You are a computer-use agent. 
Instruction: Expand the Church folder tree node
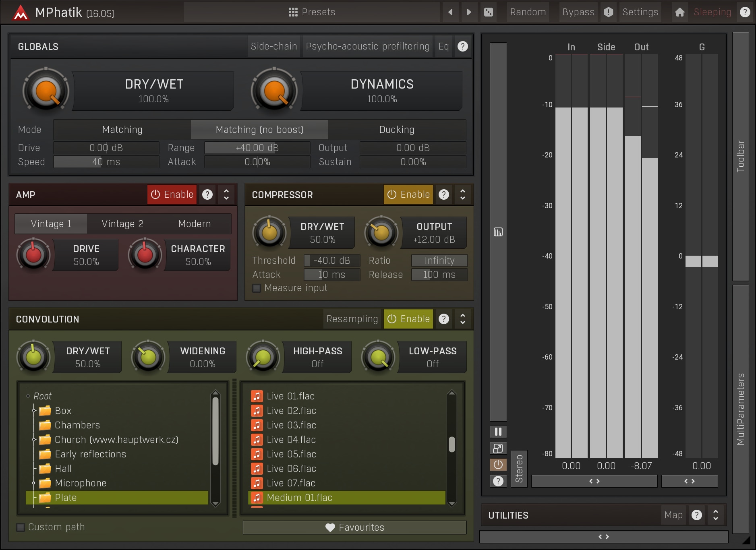click(34, 440)
